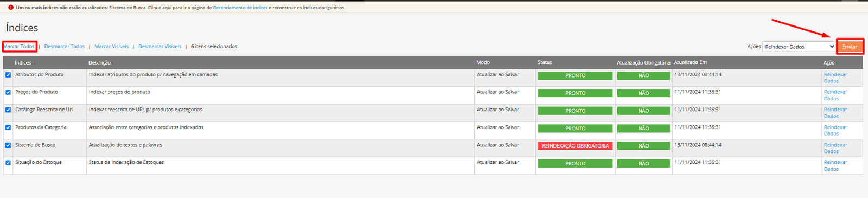Click Reindexar Dados for Catálogo Reescrita de Url
This screenshot has height=198, width=868.
(835, 113)
